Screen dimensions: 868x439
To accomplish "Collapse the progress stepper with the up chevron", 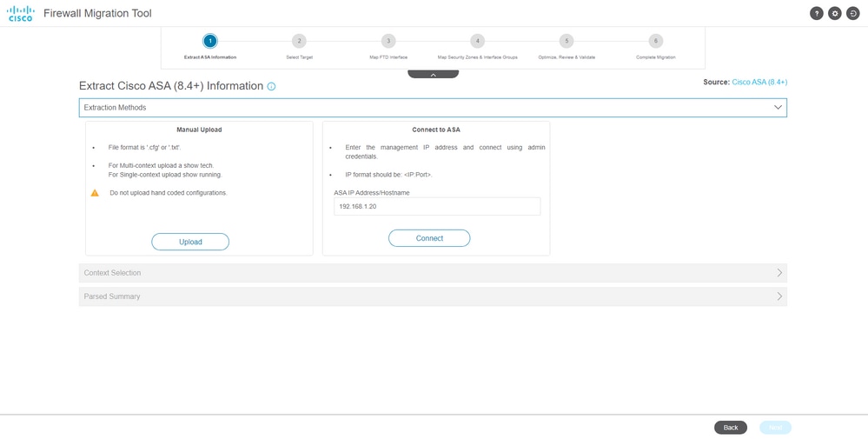I will (433, 74).
